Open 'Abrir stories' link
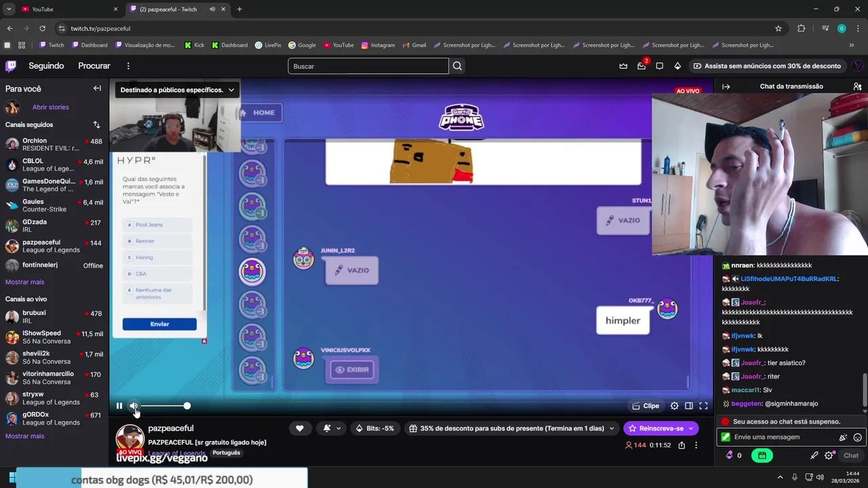Image resolution: width=868 pixels, height=488 pixels. [x=50, y=107]
